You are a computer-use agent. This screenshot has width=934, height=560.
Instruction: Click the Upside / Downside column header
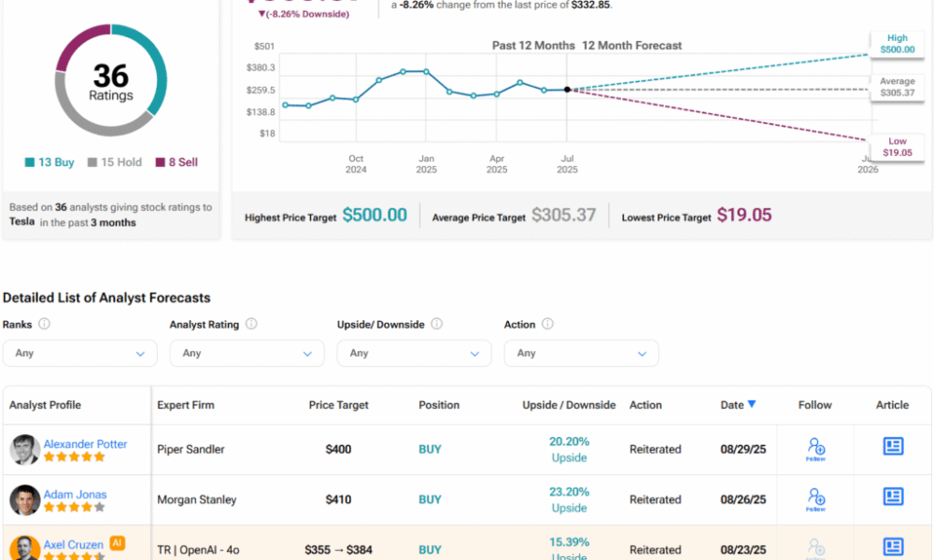tap(569, 405)
